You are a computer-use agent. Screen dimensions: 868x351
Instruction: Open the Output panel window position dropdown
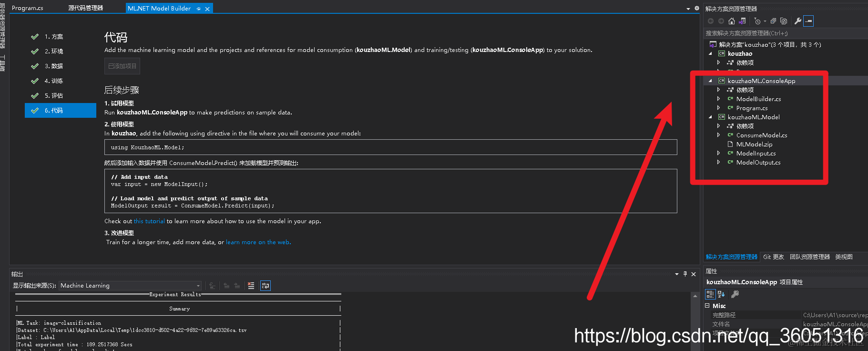(677, 274)
